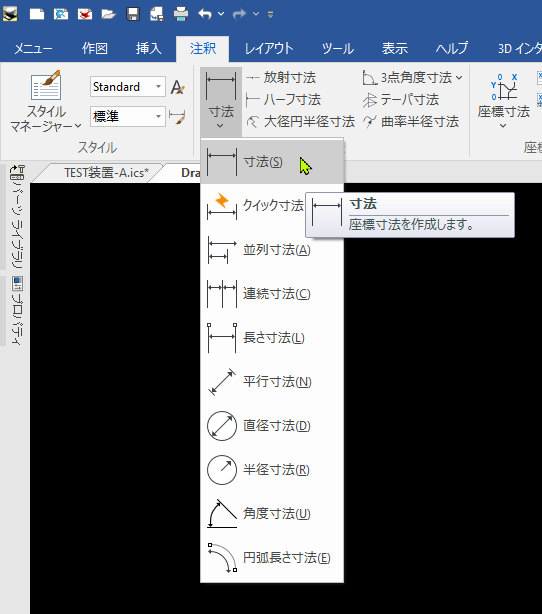The image size is (542, 614).
Task: Choose 連続寸法(C) from the dropdown menu
Action: [272, 294]
